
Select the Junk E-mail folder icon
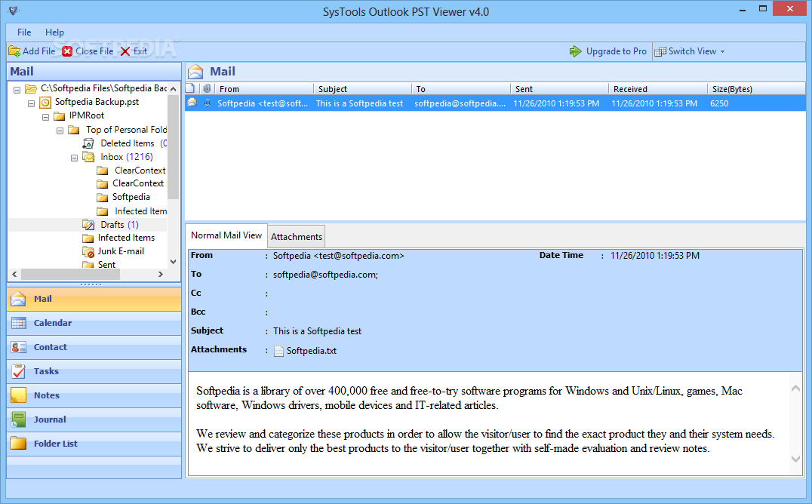[88, 251]
